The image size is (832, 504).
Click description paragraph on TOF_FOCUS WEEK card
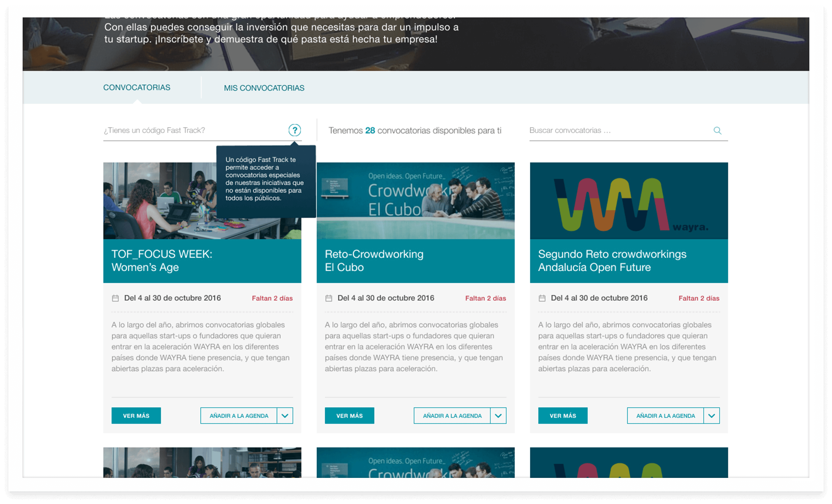201,347
